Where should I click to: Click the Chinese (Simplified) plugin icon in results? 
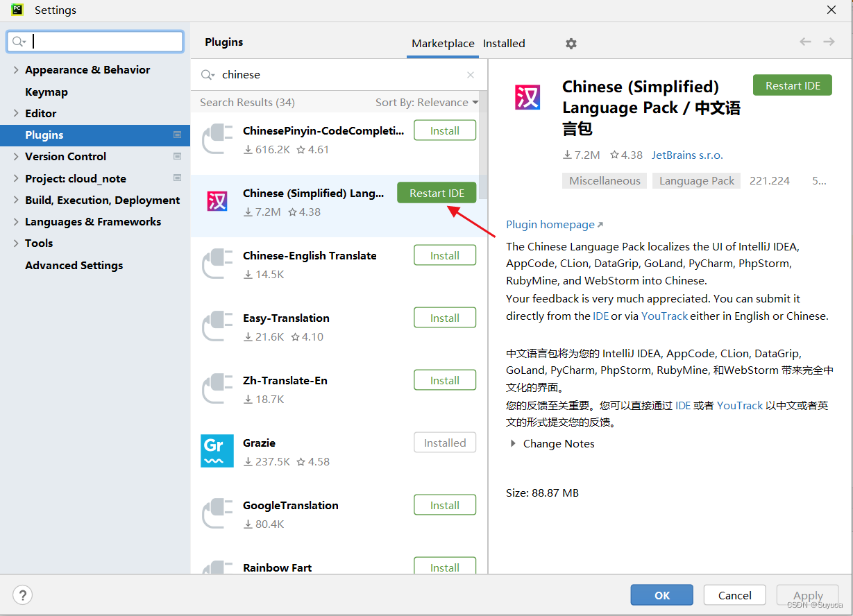(217, 201)
